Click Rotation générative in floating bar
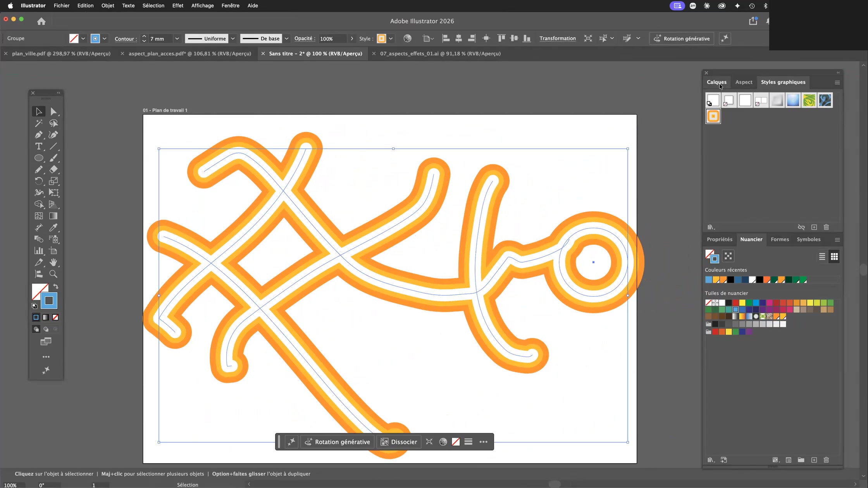This screenshot has width=868, height=488. click(x=338, y=442)
